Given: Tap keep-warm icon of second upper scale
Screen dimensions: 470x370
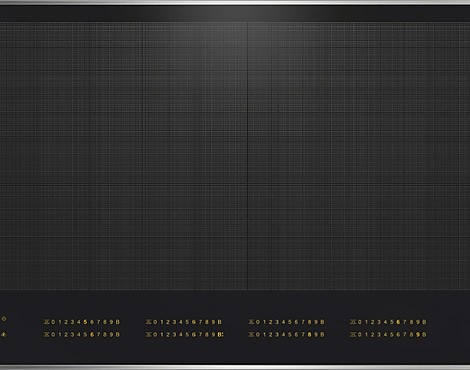Looking at the screenshot, I should coord(149,322).
